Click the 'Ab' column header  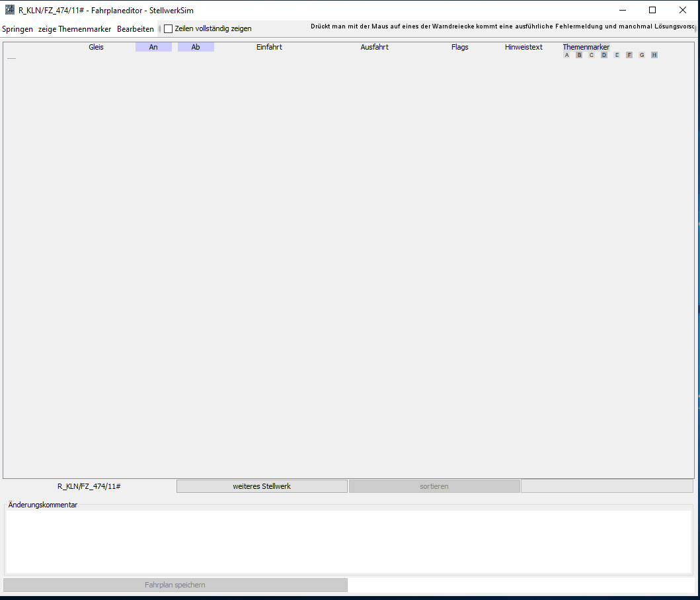tap(196, 47)
